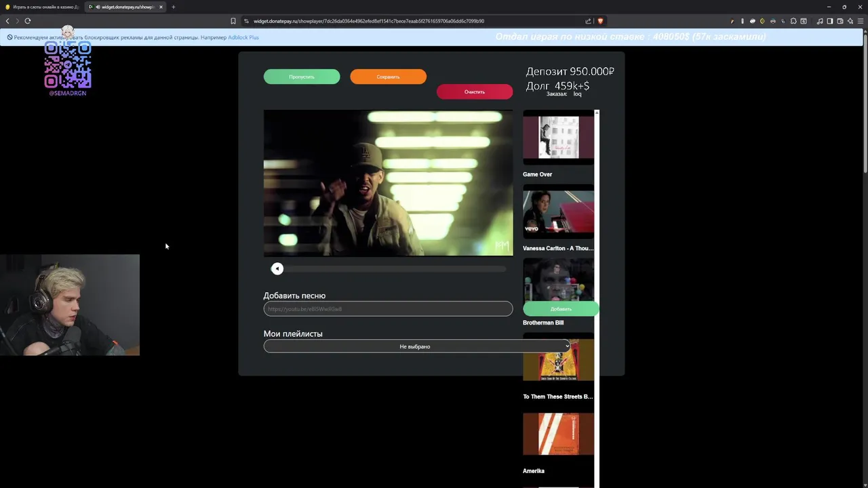Click the video progress slider handle
This screenshot has width=868, height=488.
[x=277, y=269]
